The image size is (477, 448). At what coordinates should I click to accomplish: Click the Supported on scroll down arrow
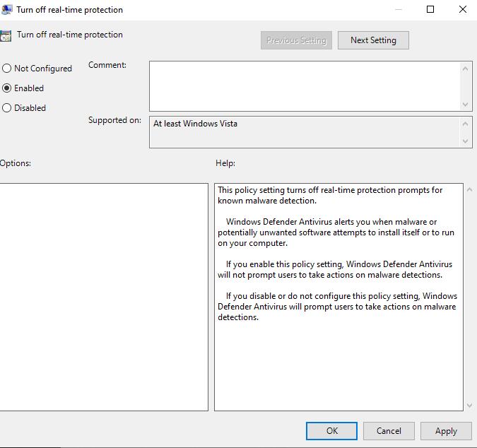pos(465,141)
